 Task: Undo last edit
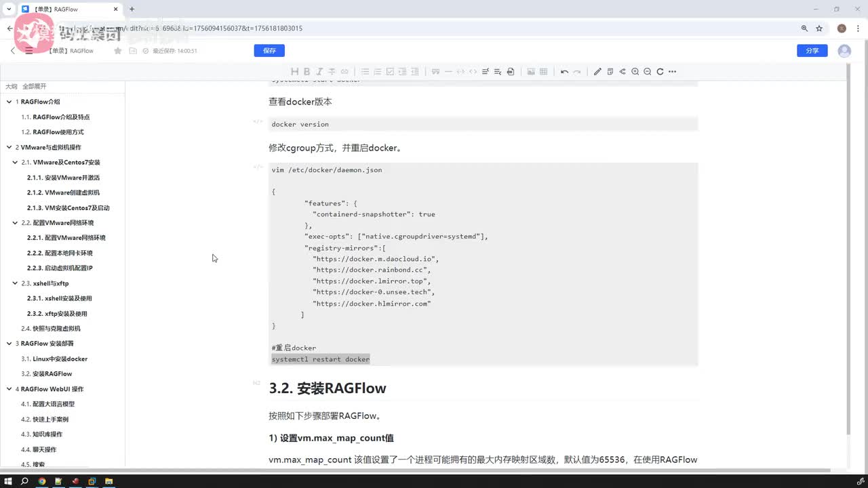point(564,72)
